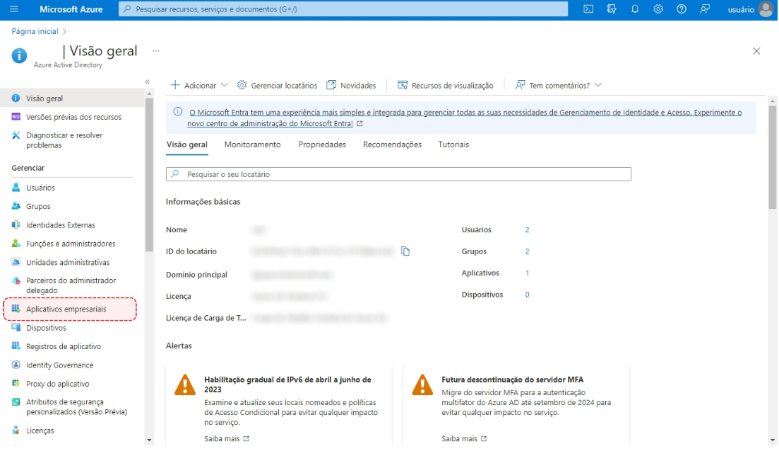Click the Grupos sidebar icon
Screen dimensions: 779x457
(16, 206)
